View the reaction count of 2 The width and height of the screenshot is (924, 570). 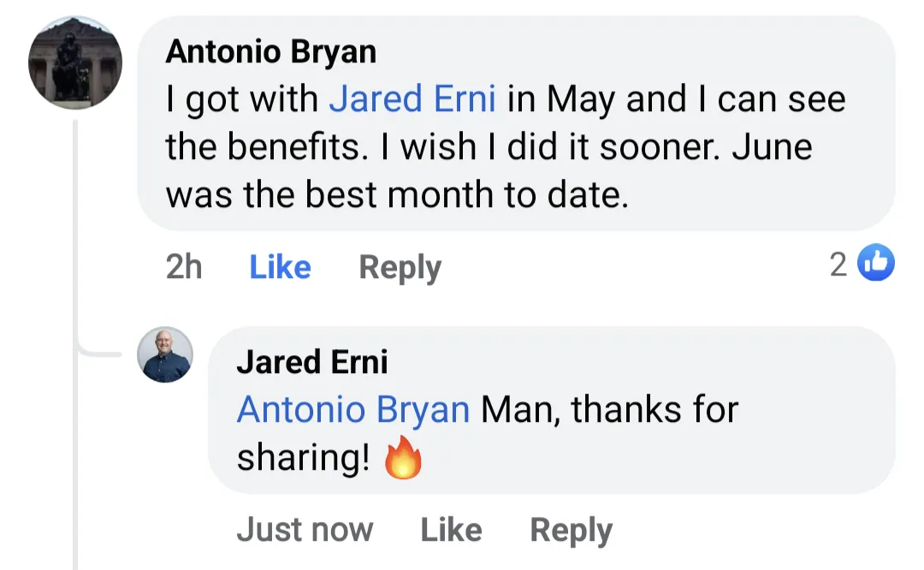coord(838,264)
